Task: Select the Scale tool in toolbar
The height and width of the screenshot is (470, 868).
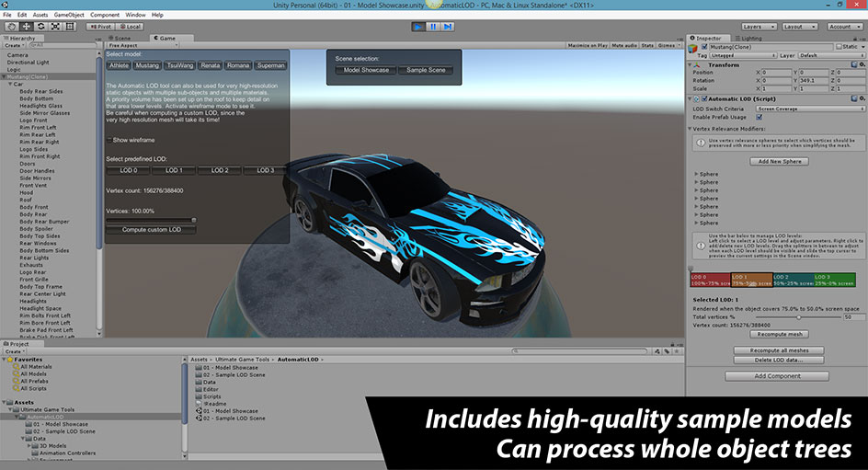Action: tap(55, 26)
